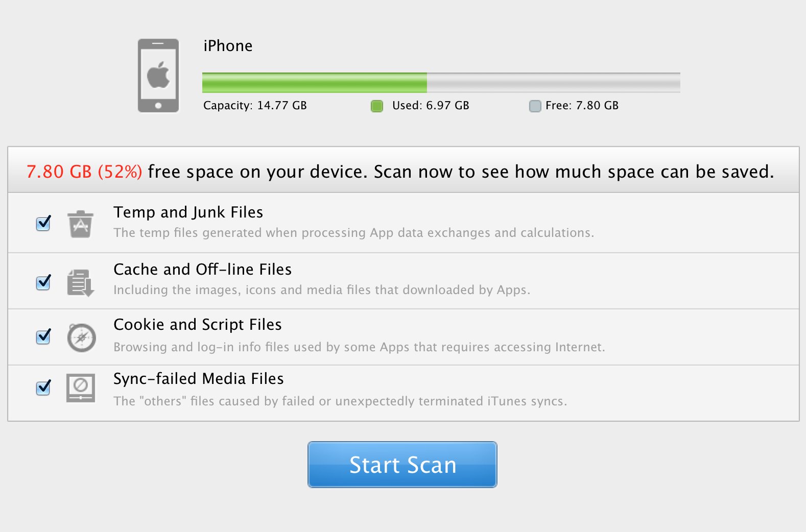806x532 pixels.
Task: Click the gray Free legend swatch
Action: point(535,106)
